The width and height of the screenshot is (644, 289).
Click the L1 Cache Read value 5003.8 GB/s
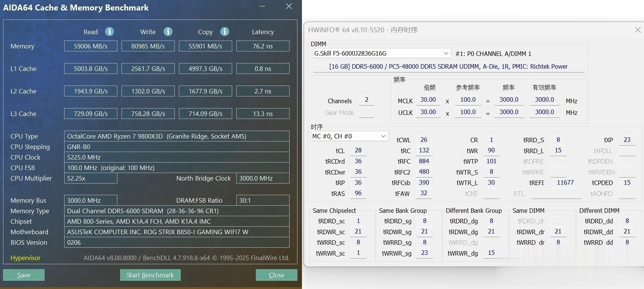pyautogui.click(x=91, y=69)
